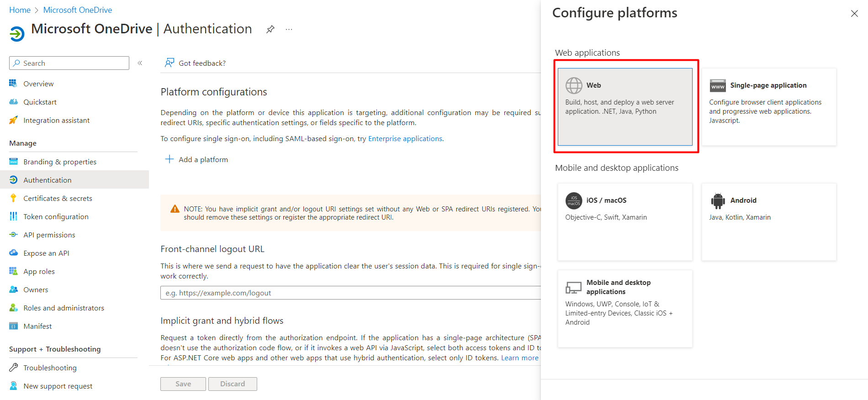Screen dimensions: 868x400
Task: Select the iOS / macOS platform icon
Action: (574, 200)
